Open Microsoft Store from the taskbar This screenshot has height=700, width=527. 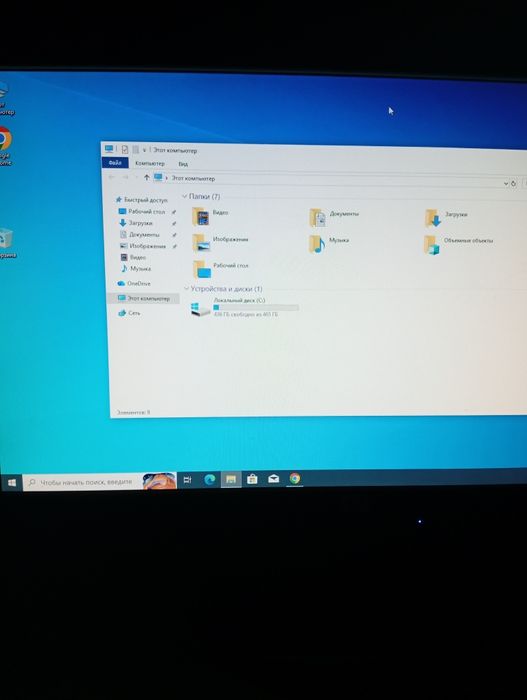click(252, 479)
